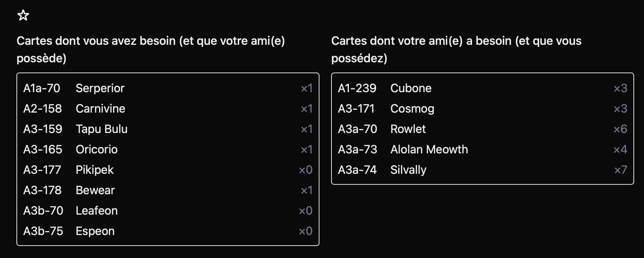Click the ×6 count beside Rowlet
Image resolution: width=644 pixels, height=258 pixels.
tap(620, 129)
